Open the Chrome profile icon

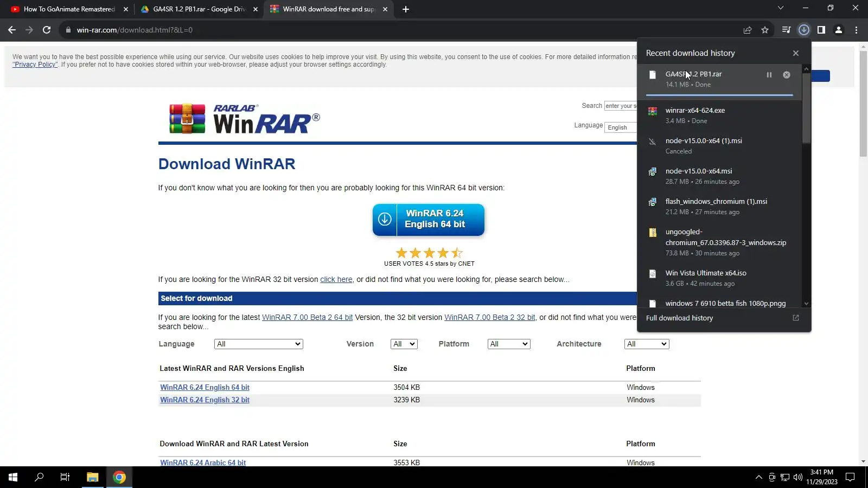click(x=839, y=30)
